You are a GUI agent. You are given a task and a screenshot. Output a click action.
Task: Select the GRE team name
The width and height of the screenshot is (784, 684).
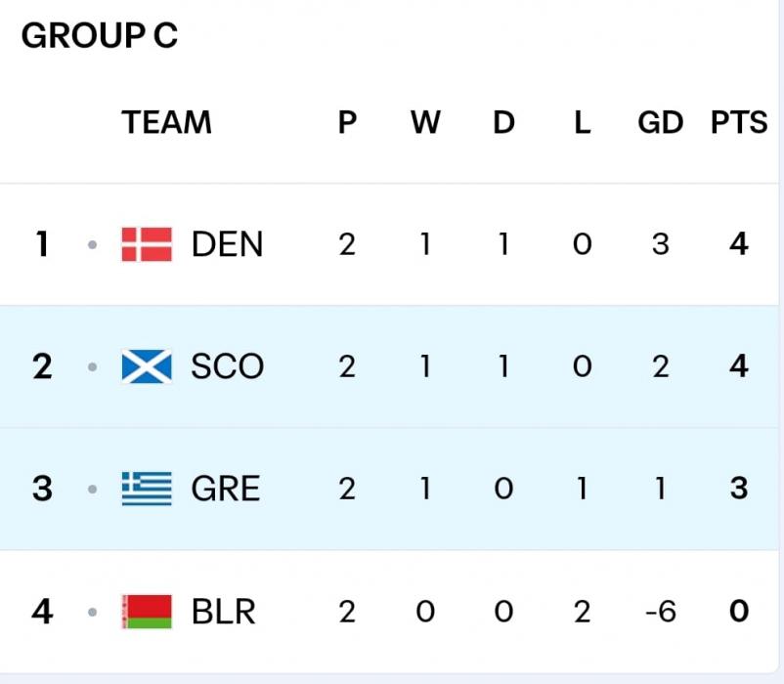tap(226, 489)
